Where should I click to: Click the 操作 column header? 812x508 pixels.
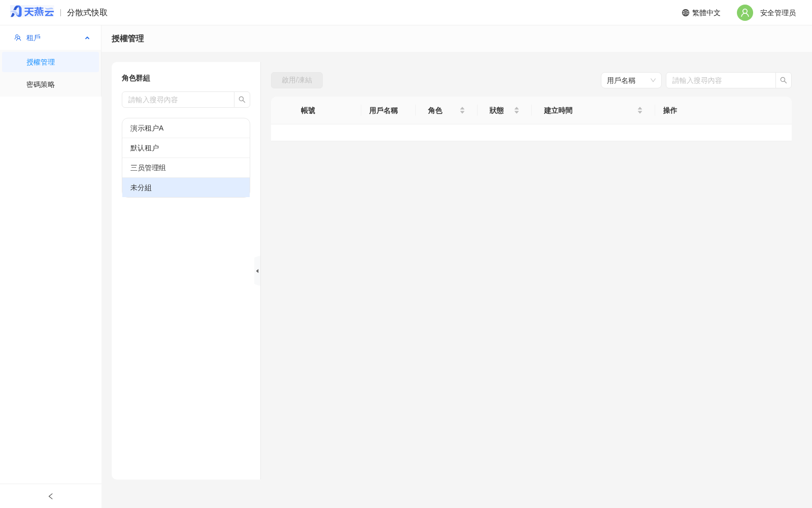670,110
